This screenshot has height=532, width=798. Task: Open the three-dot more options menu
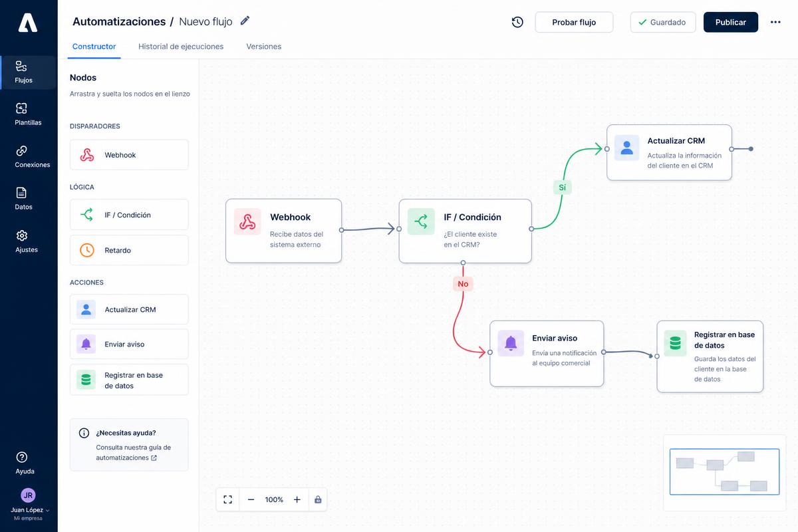coord(775,22)
